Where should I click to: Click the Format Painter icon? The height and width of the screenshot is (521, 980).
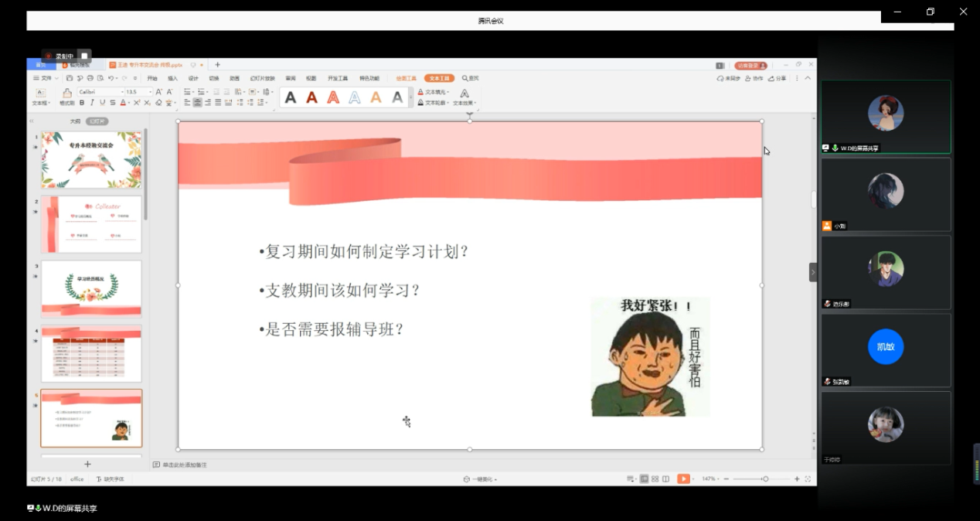tap(67, 96)
